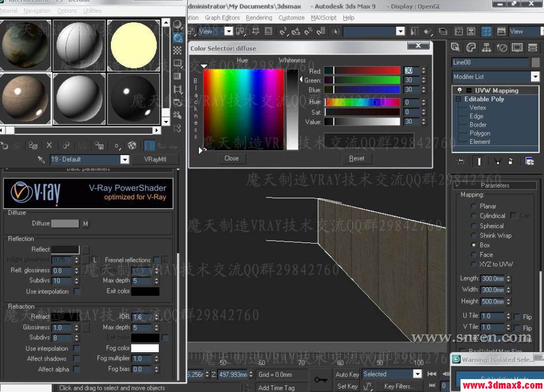Click the Sample Type sphere icon

coord(177,25)
